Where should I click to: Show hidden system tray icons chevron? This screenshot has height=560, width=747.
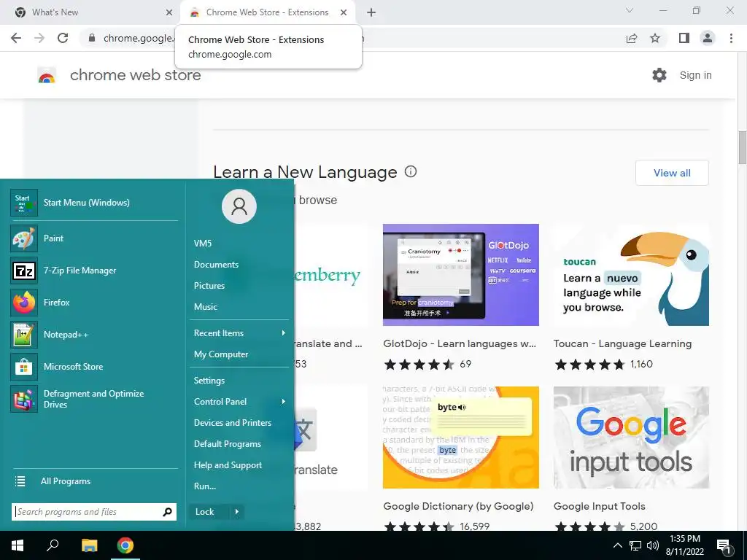pos(617,545)
